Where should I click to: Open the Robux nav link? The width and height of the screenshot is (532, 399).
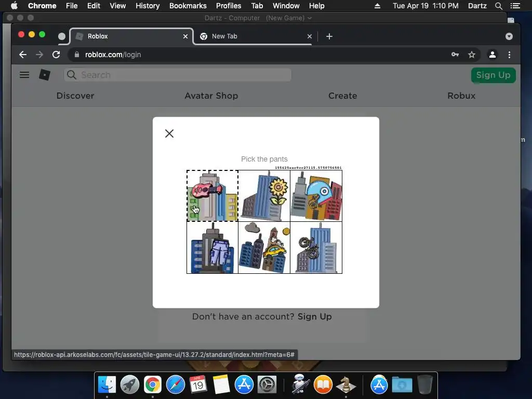(461, 96)
